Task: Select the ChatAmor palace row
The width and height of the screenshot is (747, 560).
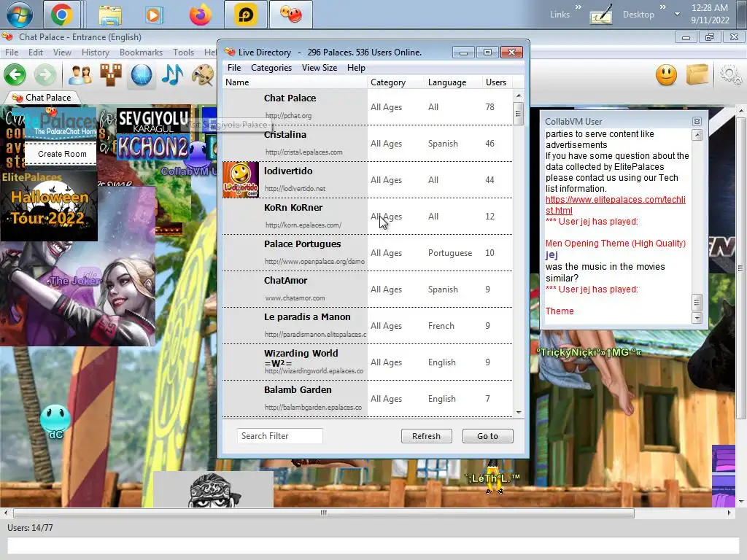Action: (368, 289)
